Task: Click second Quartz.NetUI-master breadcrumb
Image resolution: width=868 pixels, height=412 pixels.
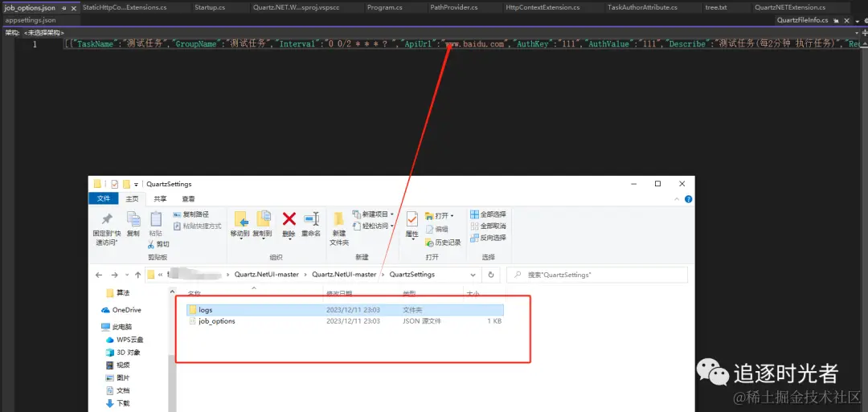Action: tap(344, 275)
